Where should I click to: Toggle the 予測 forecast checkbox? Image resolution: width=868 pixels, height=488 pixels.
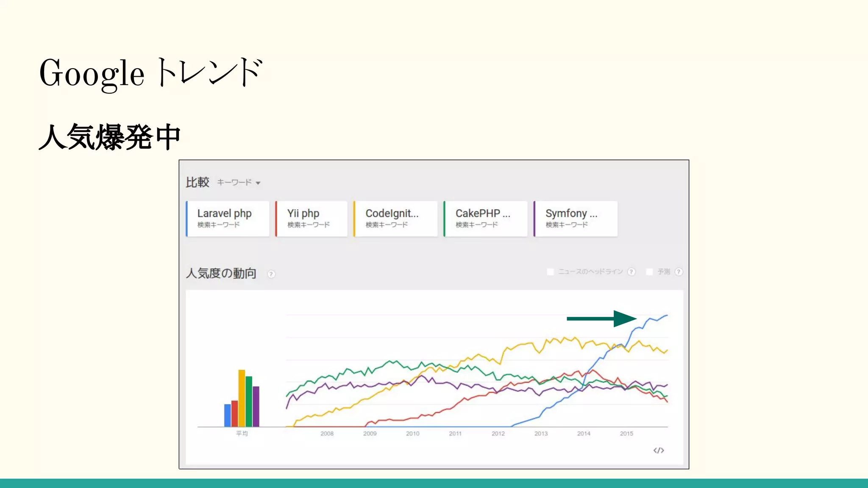click(649, 272)
